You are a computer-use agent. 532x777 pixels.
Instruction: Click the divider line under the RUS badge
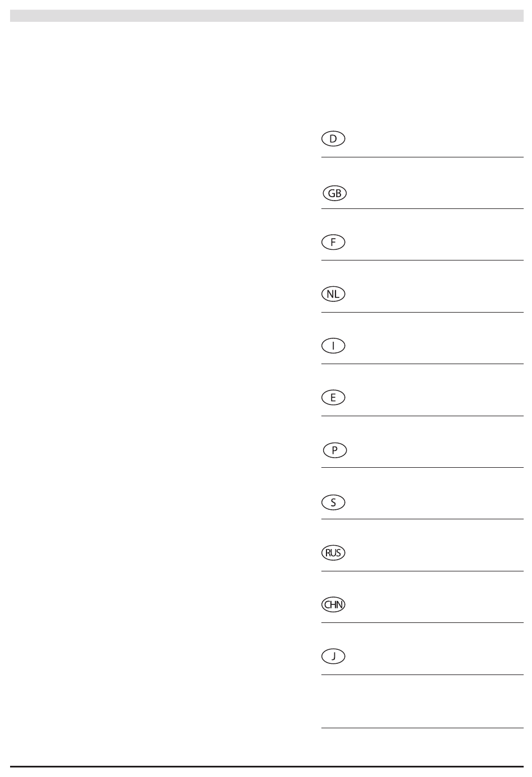[x=422, y=571]
